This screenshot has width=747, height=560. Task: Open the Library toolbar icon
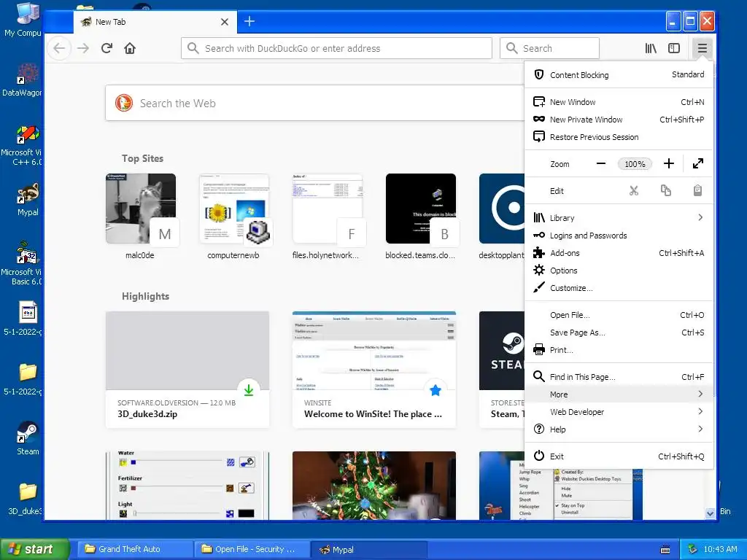[x=651, y=48]
